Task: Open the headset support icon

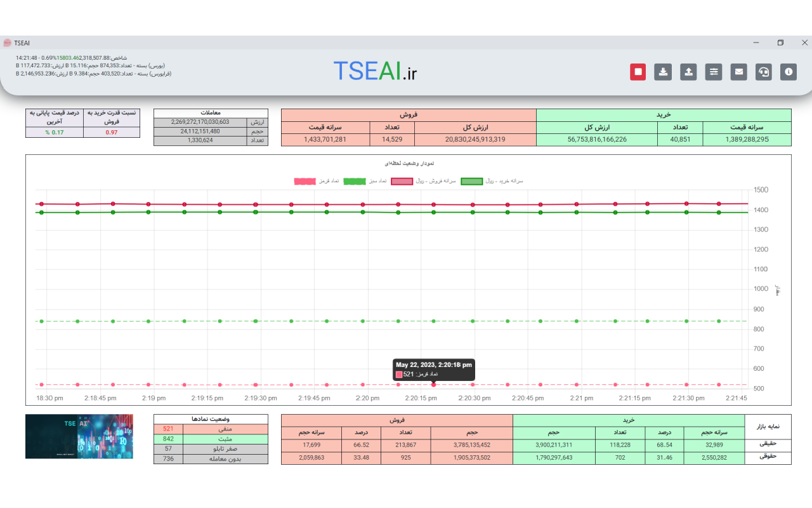Action: click(x=764, y=72)
